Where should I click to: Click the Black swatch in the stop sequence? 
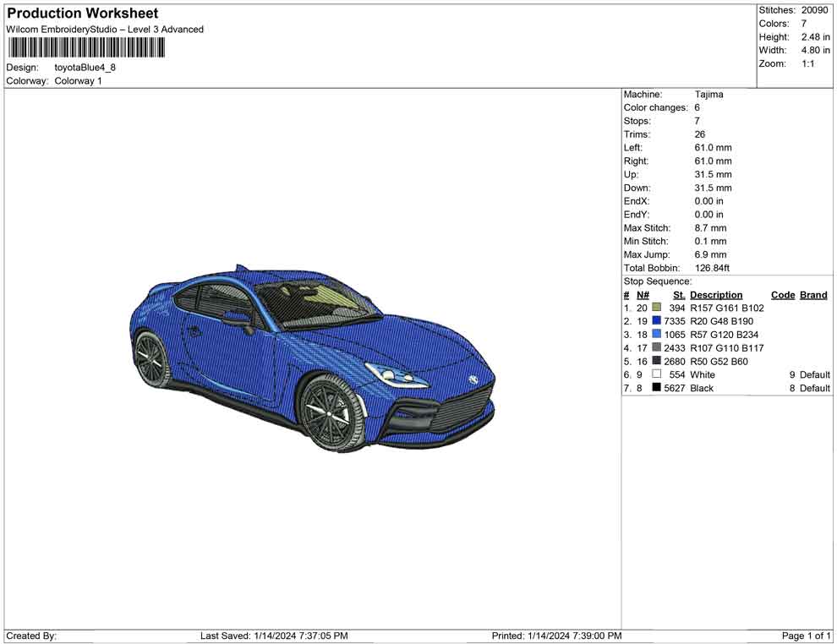click(656, 388)
